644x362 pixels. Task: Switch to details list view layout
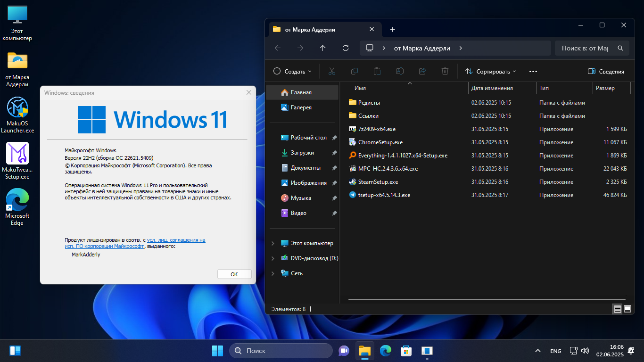pos(617,309)
